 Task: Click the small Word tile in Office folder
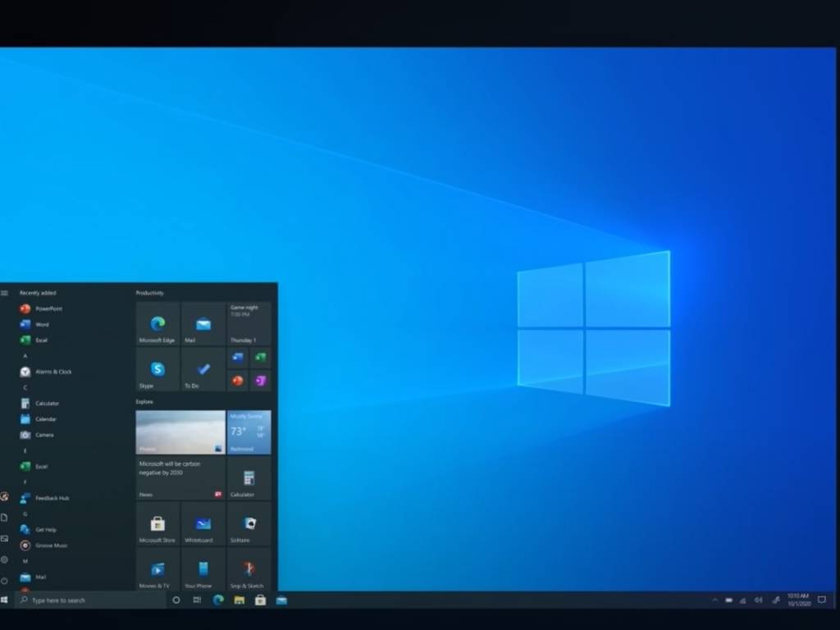[x=238, y=358]
